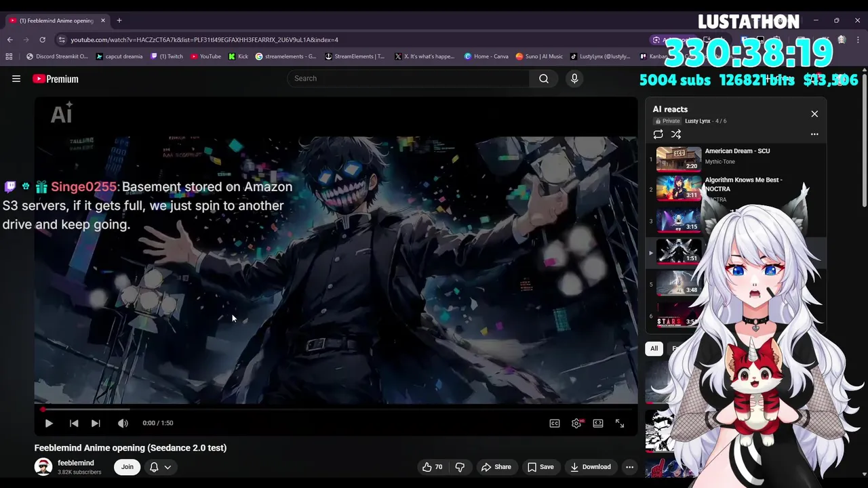
Task: Play the video with the play button
Action: tap(49, 423)
